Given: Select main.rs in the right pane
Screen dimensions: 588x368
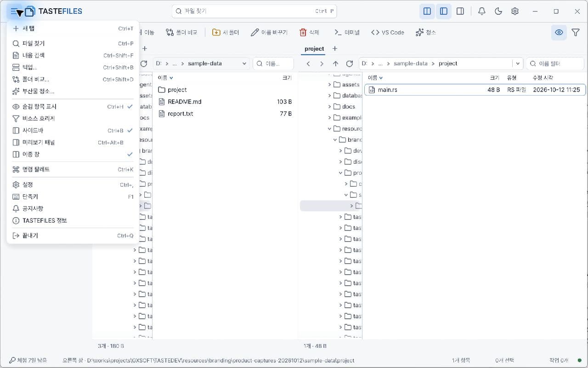Looking at the screenshot, I should point(475,90).
